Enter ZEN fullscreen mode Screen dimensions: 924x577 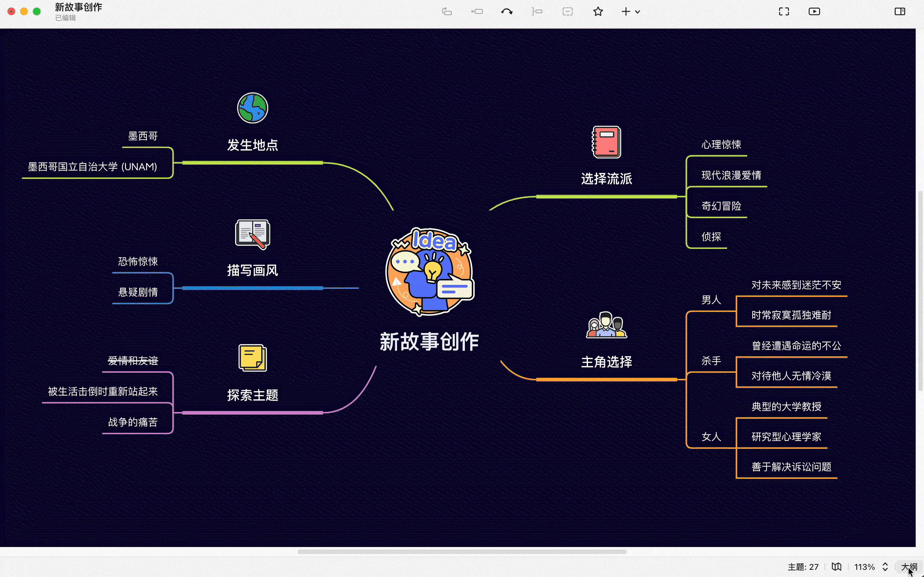point(784,11)
